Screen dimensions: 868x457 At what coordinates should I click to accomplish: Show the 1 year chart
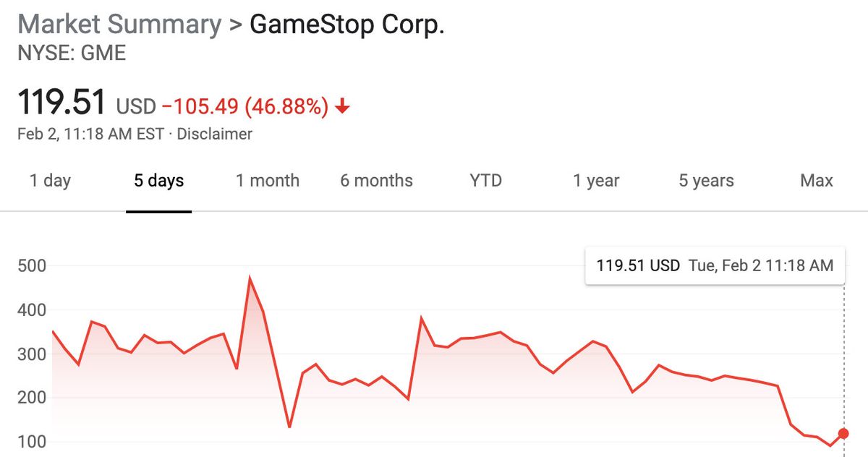coord(596,181)
